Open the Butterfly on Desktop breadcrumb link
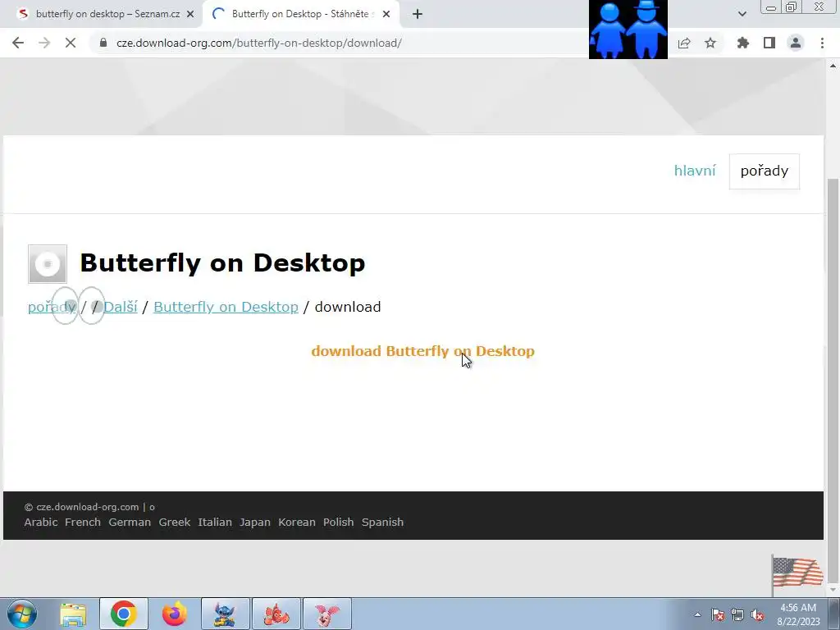 click(226, 307)
